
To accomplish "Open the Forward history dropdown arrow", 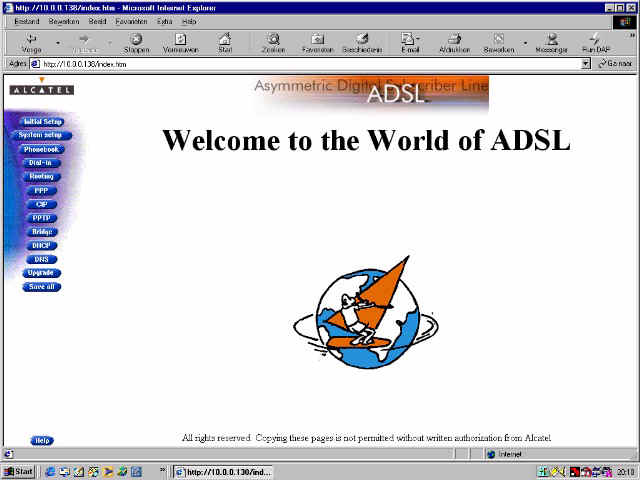I will pos(110,43).
